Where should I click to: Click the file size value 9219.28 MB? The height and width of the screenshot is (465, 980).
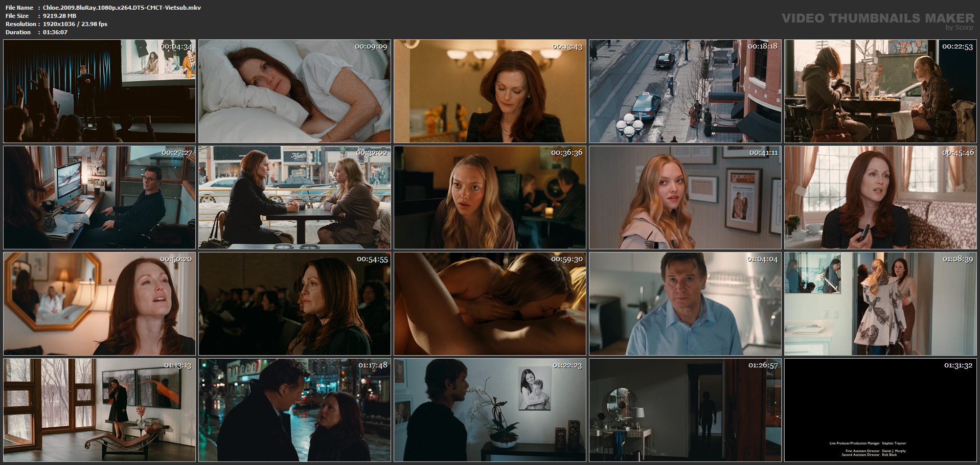59,16
